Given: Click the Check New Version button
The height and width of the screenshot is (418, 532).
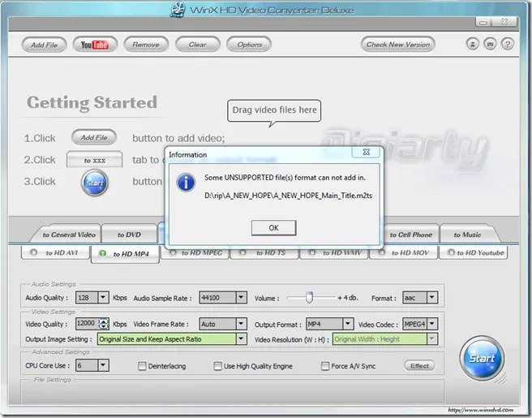Looking at the screenshot, I should (x=398, y=45).
